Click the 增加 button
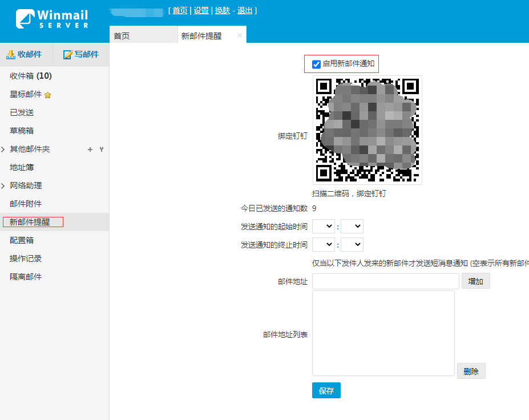The height and width of the screenshot is (420, 529). [476, 281]
